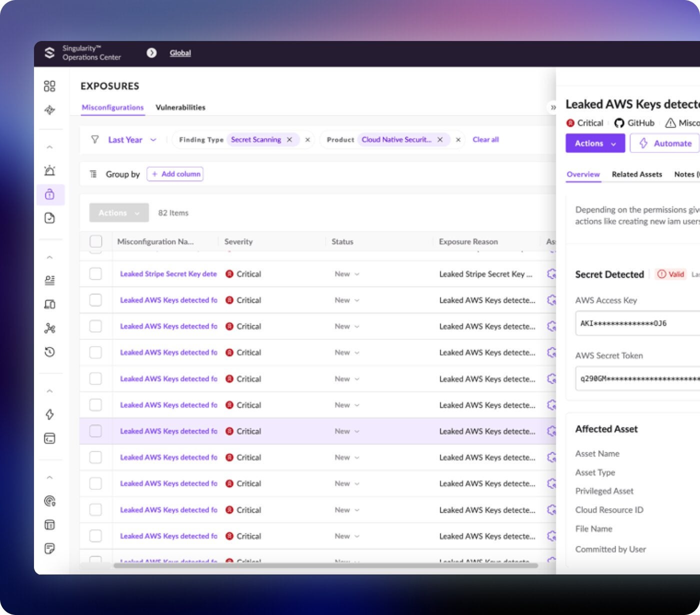
Task: Click the horizontal scrollbar below the table
Action: pyautogui.click(x=325, y=565)
